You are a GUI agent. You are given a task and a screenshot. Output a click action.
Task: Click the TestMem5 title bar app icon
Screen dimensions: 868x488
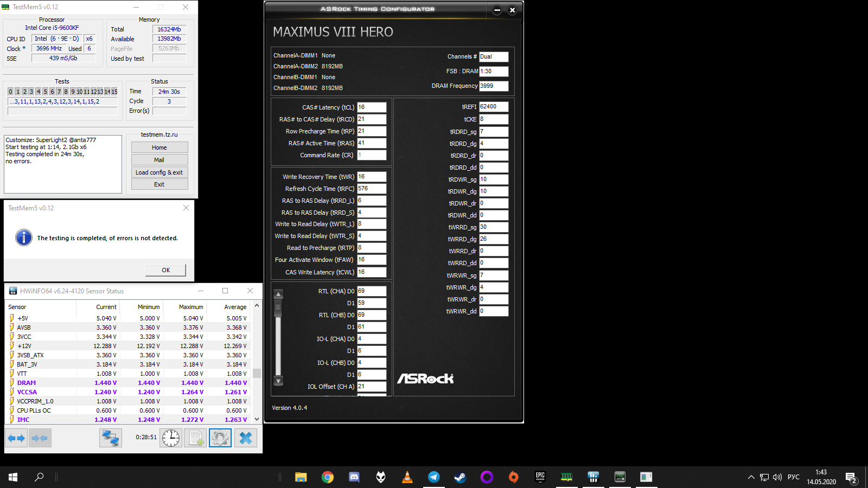click(x=6, y=7)
